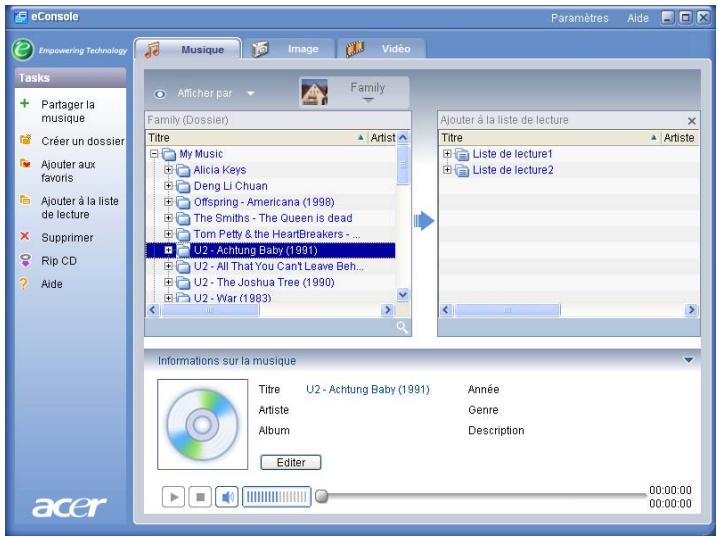This screenshot has width=718, height=537.
Task: Sort the playlist by Artiste column header
Action: coord(680,138)
